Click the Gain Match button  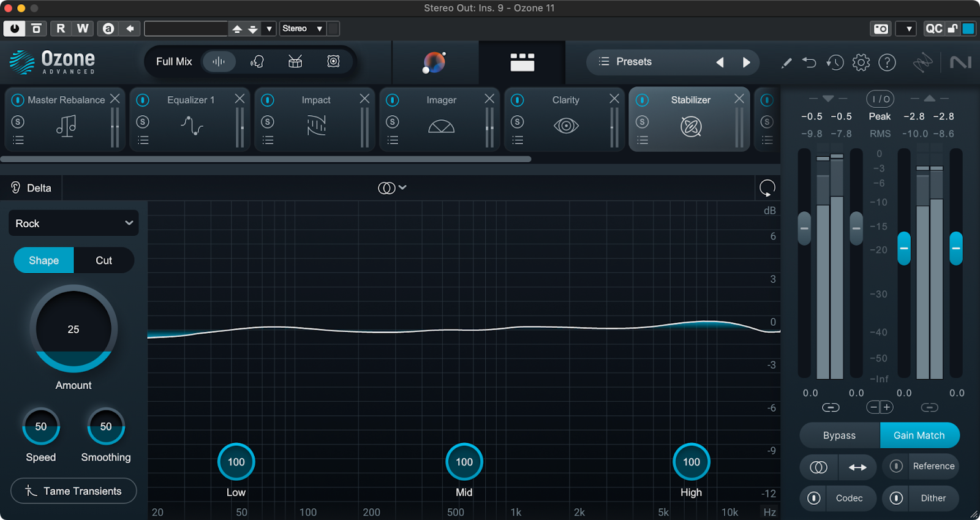click(x=919, y=435)
